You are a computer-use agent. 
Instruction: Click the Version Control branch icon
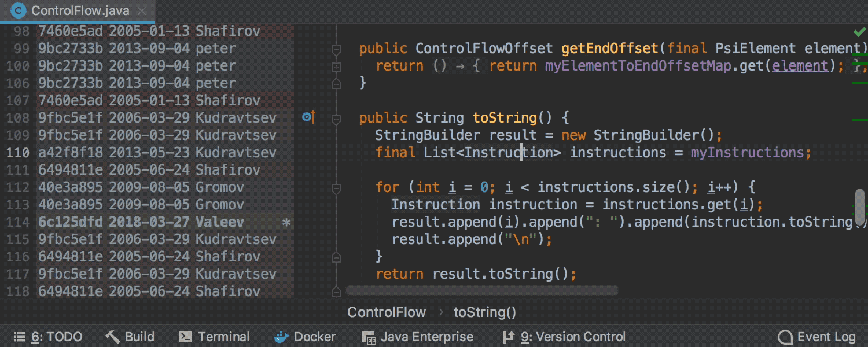(x=509, y=337)
